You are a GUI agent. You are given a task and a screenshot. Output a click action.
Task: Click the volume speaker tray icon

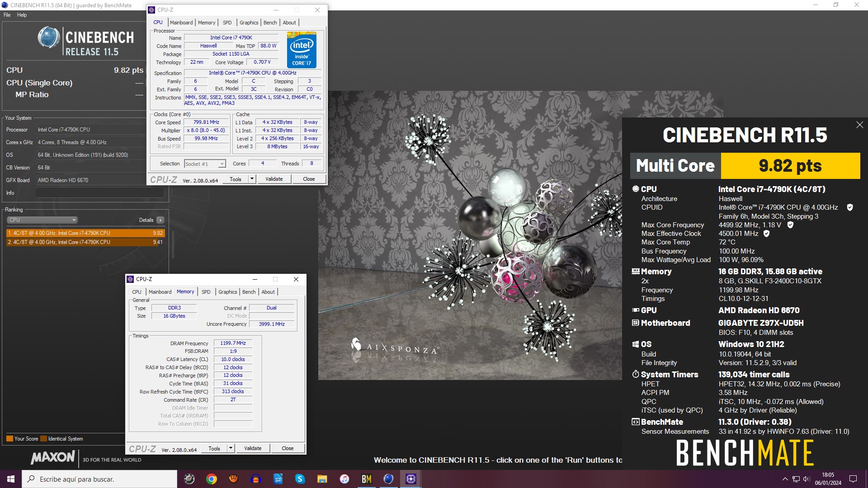tap(807, 479)
